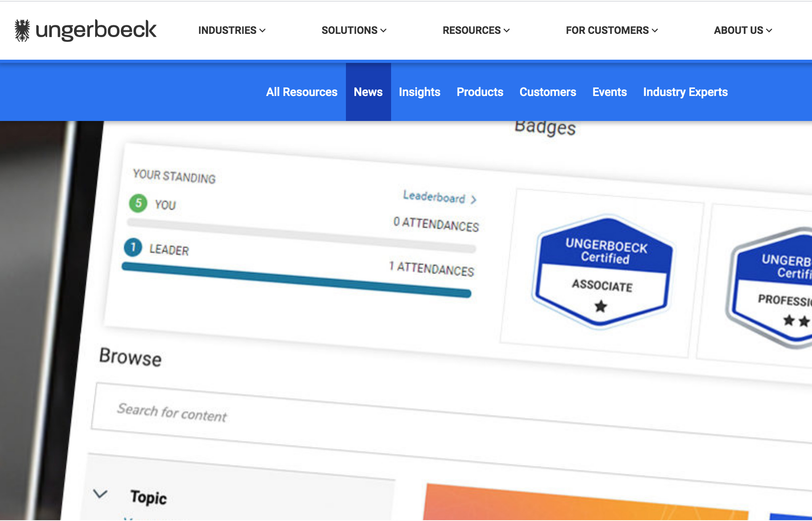812x521 pixels.
Task: Click the YOUR STANDING heading
Action: (174, 176)
